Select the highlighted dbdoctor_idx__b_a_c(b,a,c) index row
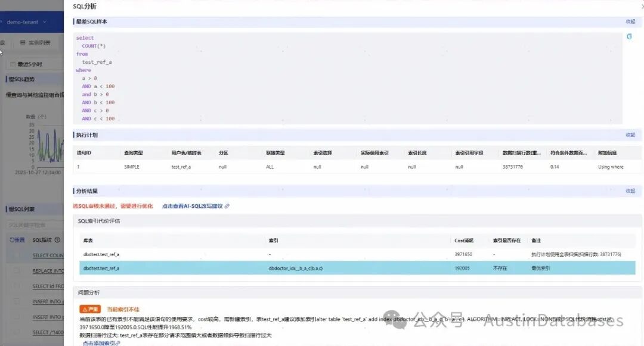The width and height of the screenshot is (644, 346). coord(357,268)
